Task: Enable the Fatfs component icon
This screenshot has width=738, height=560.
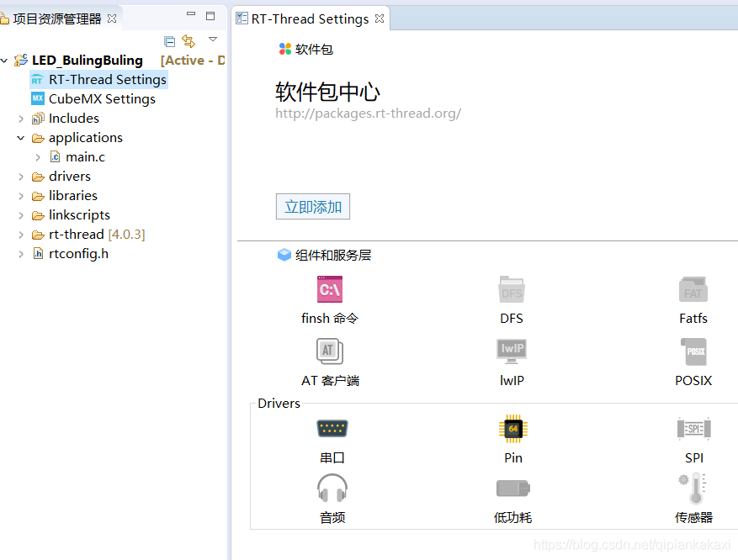Action: [x=693, y=289]
